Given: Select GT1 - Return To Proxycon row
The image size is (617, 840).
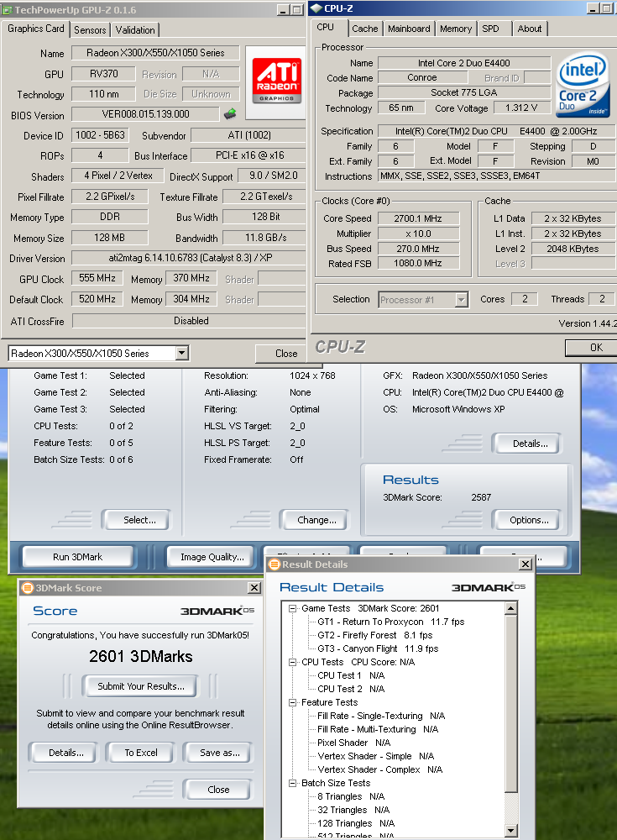Looking at the screenshot, I should click(391, 622).
